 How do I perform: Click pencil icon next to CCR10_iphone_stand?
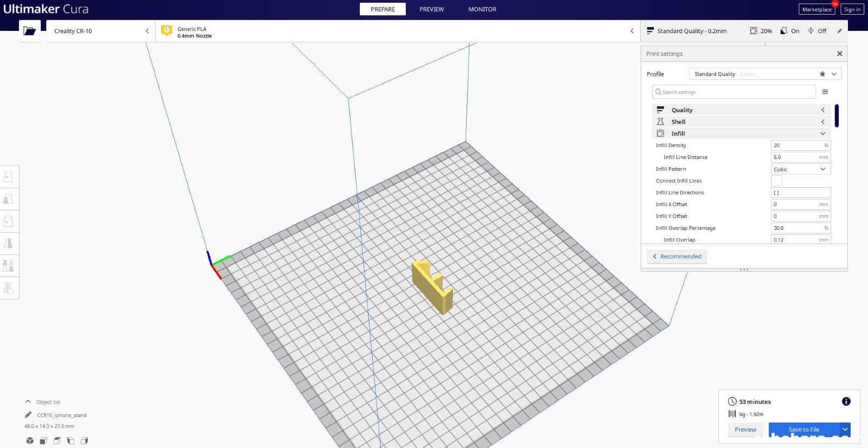coord(28,415)
